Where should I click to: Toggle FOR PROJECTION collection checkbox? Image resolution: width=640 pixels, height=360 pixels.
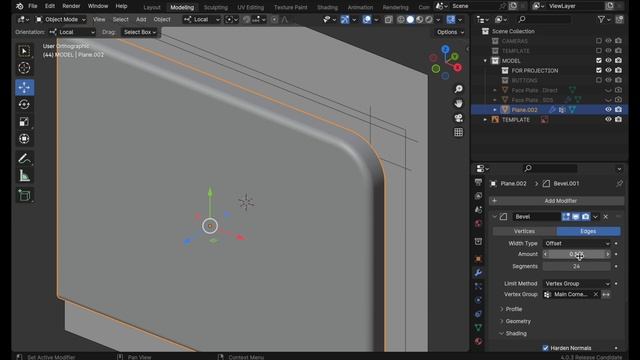point(599,70)
